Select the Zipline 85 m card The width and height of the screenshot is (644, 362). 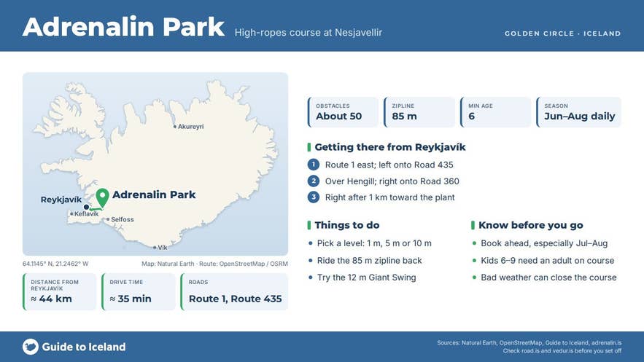[419, 112]
